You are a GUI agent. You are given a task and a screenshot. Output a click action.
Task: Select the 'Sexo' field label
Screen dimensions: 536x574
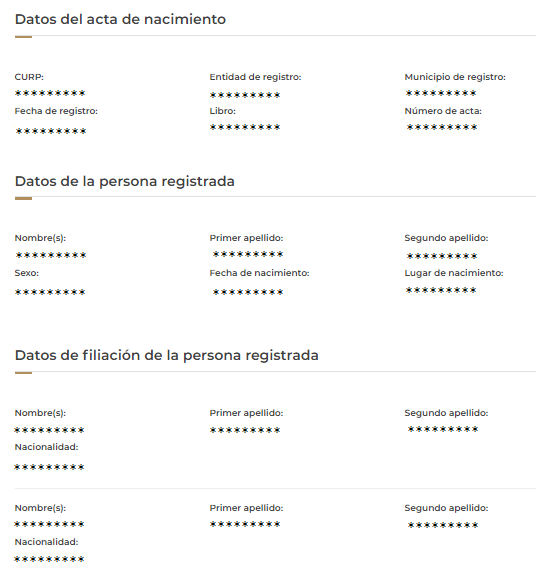(x=27, y=273)
